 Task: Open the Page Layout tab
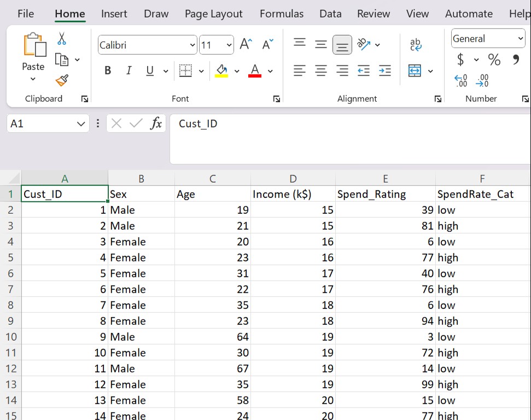tap(213, 14)
